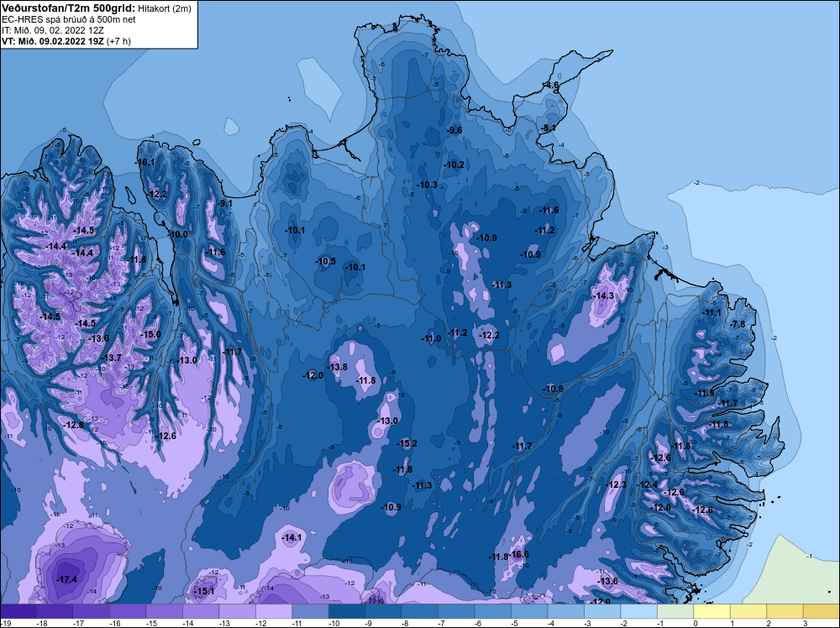Click the -17.4 temperature value on the map

click(x=67, y=580)
